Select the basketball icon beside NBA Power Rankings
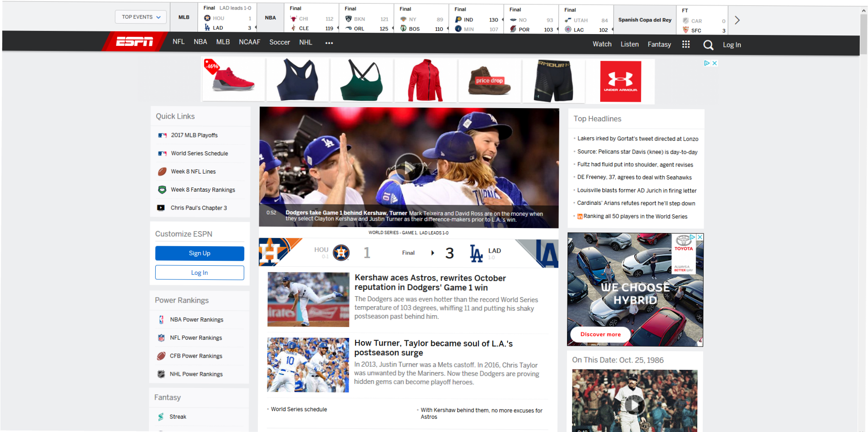 (162, 319)
